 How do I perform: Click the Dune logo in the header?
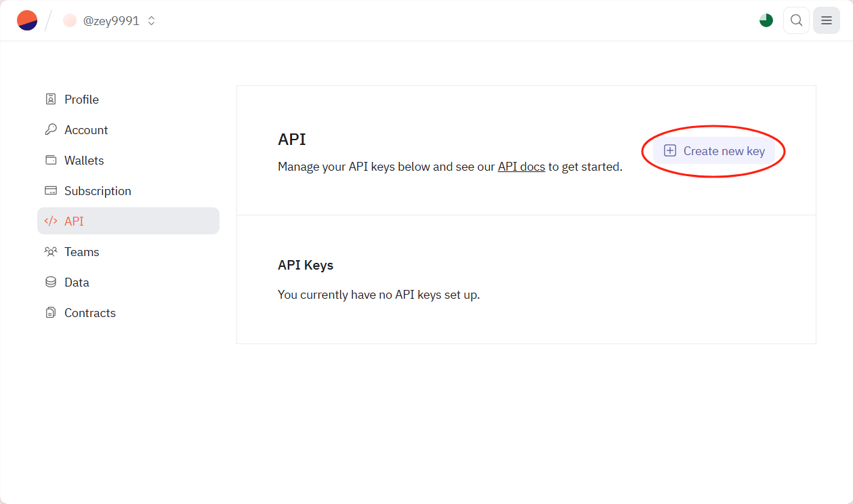point(27,20)
